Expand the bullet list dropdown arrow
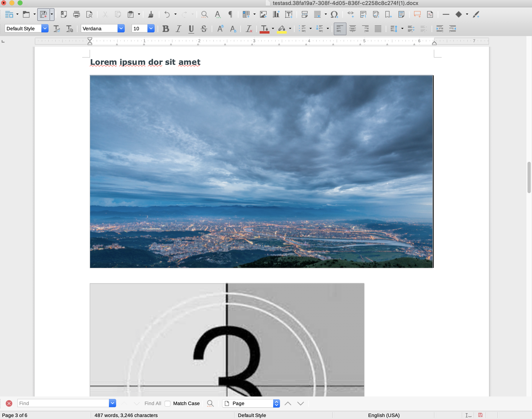This screenshot has width=532, height=419. [311, 29]
